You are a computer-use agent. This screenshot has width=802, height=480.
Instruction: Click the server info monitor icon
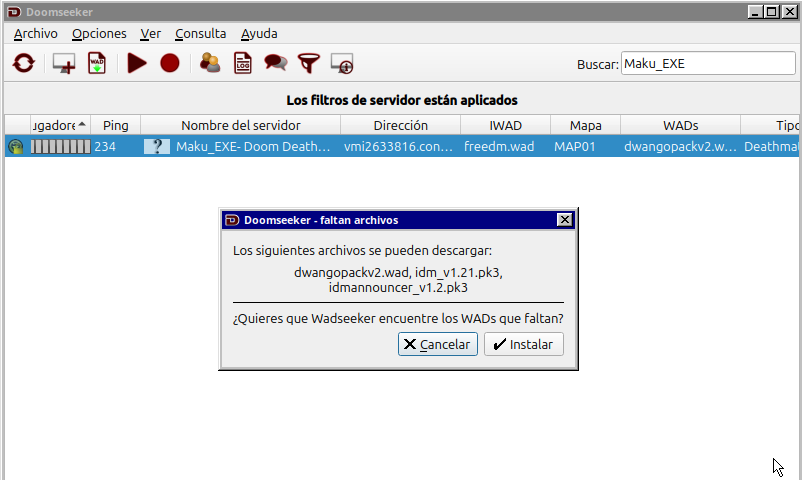(342, 63)
